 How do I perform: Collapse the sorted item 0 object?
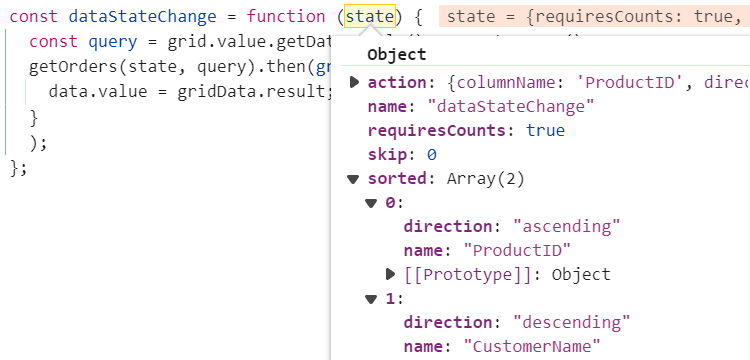(x=371, y=203)
